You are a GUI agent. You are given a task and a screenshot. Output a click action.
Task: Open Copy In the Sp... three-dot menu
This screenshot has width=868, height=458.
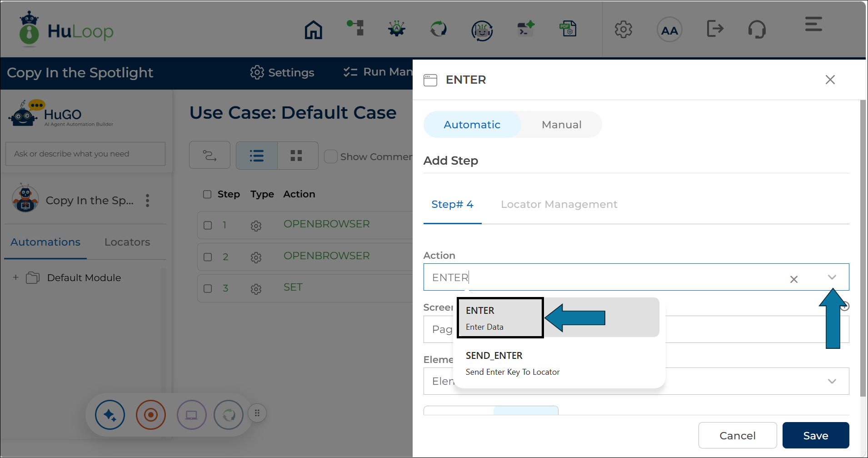pos(147,201)
